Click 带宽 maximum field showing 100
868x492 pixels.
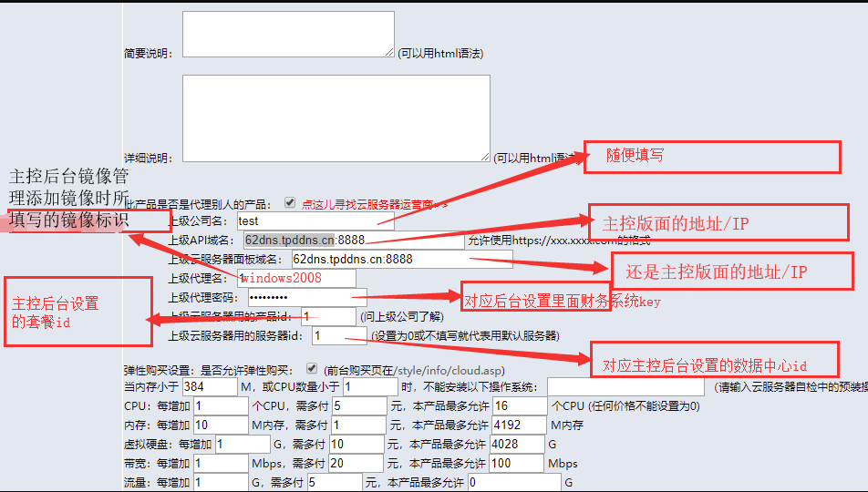tap(516, 463)
